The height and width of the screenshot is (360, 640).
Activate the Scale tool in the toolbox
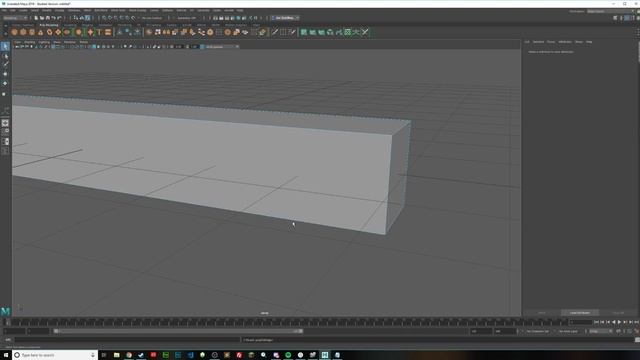5,94
